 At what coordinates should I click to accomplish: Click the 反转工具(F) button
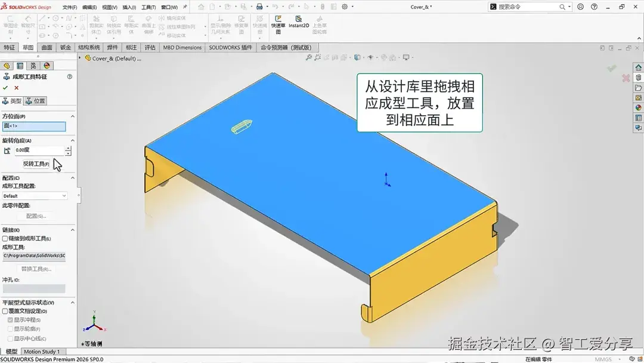coord(36,164)
